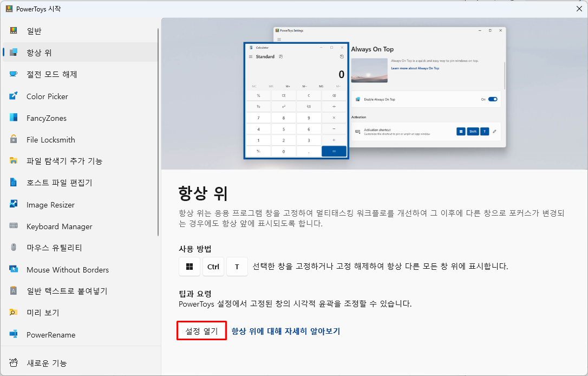Viewport: 588px width, 376px height.
Task: Click the Color Picker eyedropper icon
Action: pos(14,96)
